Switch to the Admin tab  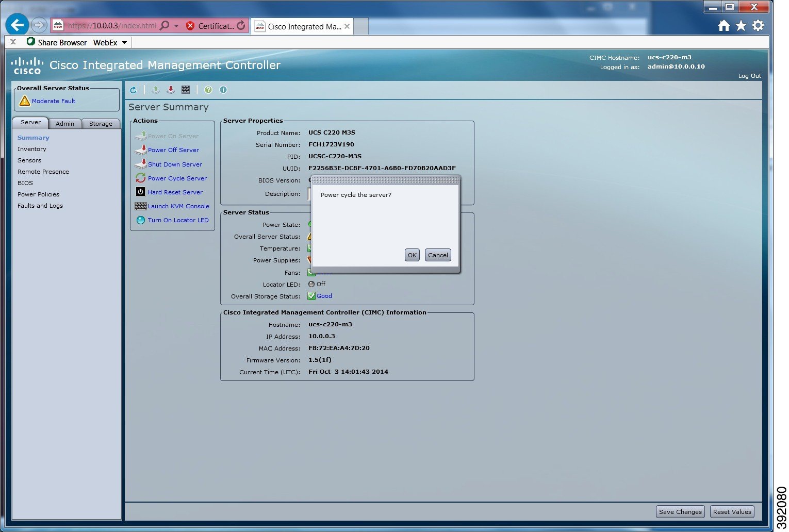pos(65,123)
